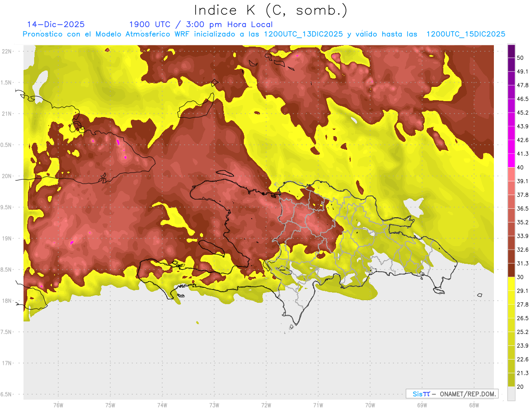Click the colorbar value label '32.6'
Viewport: 532px width, 411px height.
[x=523, y=250]
